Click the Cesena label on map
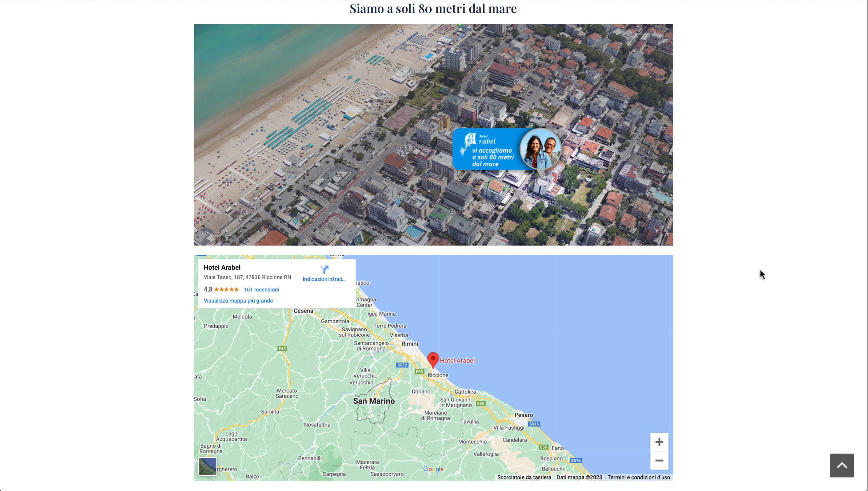This screenshot has height=491, width=868. 303,311
